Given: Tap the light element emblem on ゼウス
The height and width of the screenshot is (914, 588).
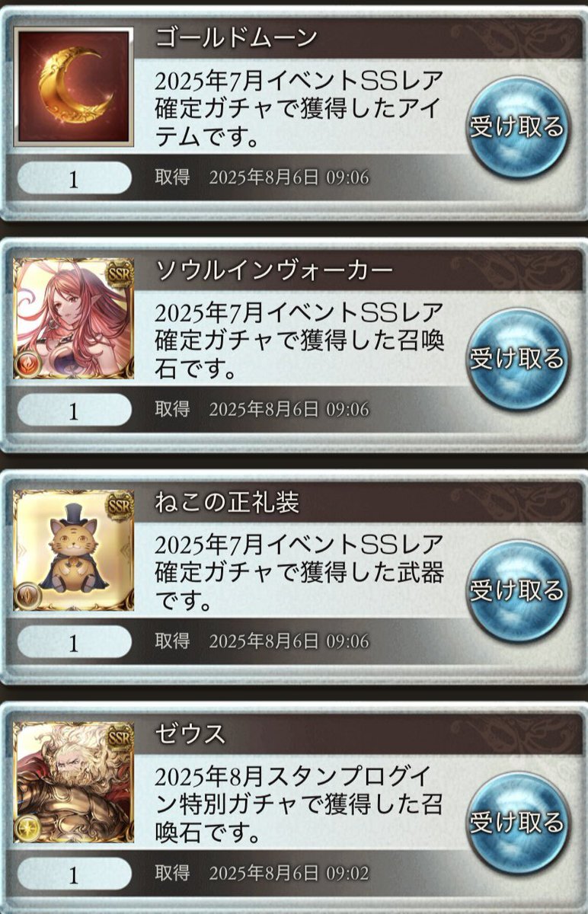Looking at the screenshot, I should pyautogui.click(x=28, y=828).
